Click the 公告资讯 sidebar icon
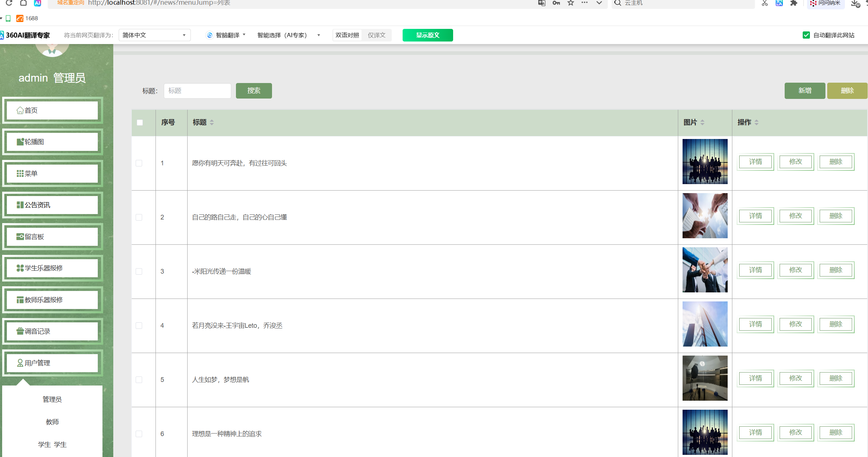Screen dimensions: 868x457 coord(20,205)
